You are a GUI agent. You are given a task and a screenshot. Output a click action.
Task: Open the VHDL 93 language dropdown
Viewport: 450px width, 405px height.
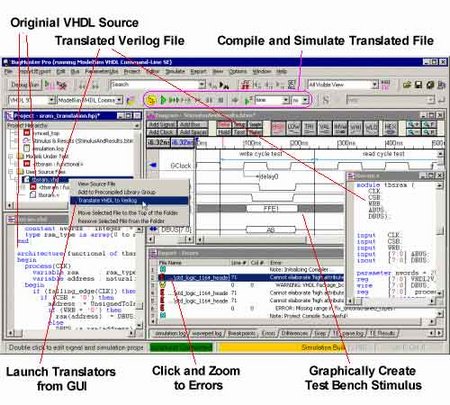point(51,100)
